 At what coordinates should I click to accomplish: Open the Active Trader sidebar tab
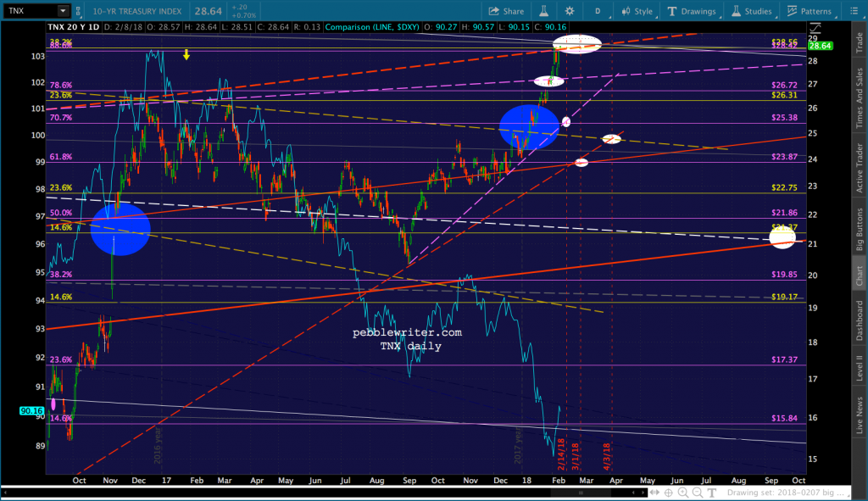(x=860, y=168)
